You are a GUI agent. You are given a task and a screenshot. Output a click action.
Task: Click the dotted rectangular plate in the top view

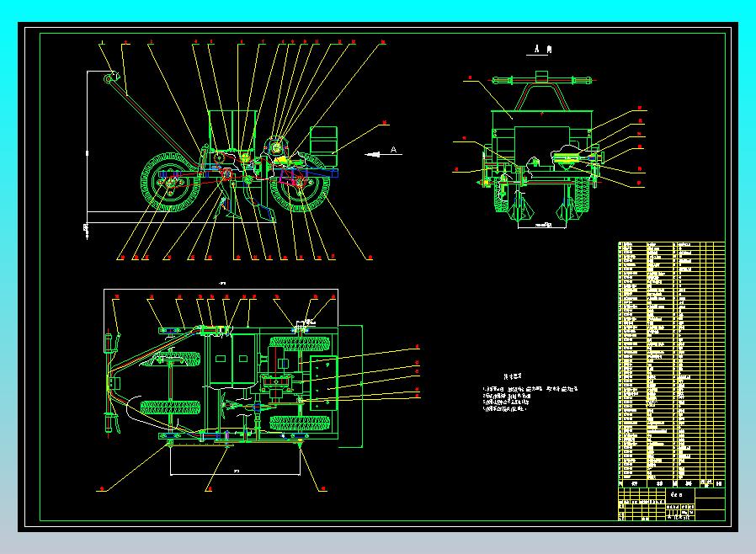[323, 383]
